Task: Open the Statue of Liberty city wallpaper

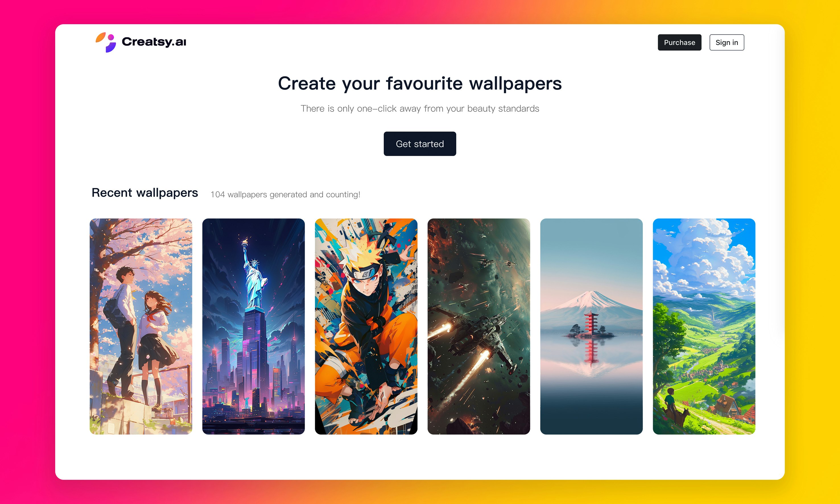Action: point(253,327)
